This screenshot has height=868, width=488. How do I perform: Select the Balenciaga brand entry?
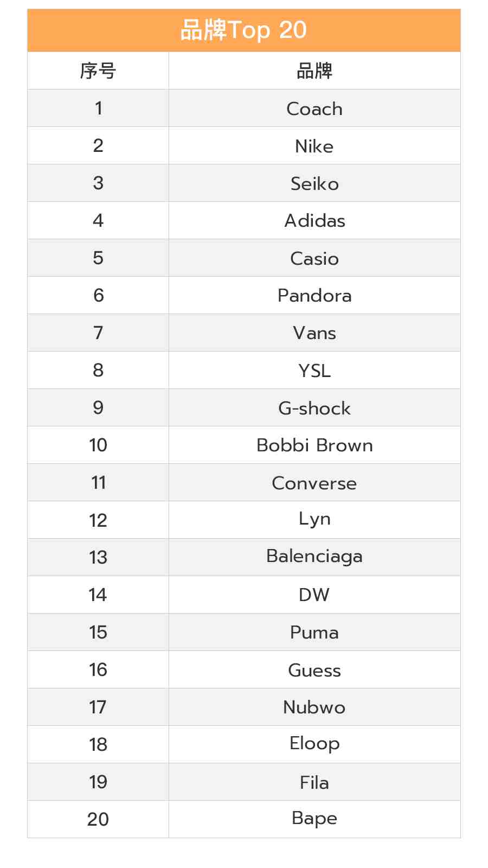click(x=314, y=557)
